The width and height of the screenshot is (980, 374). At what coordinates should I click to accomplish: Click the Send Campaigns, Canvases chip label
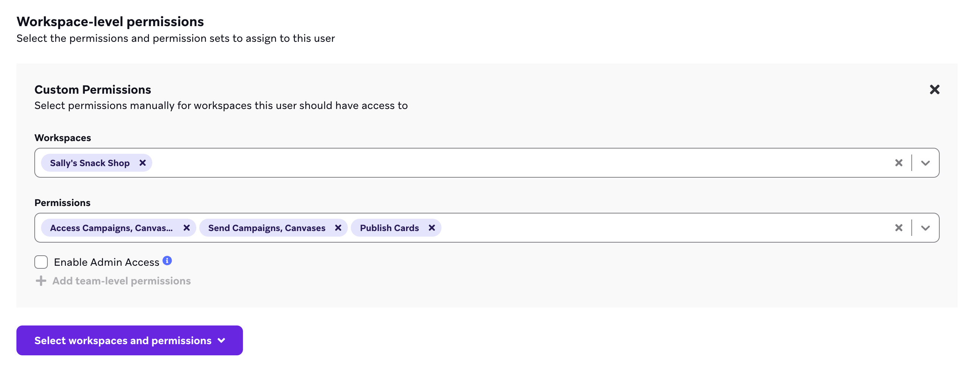(266, 228)
